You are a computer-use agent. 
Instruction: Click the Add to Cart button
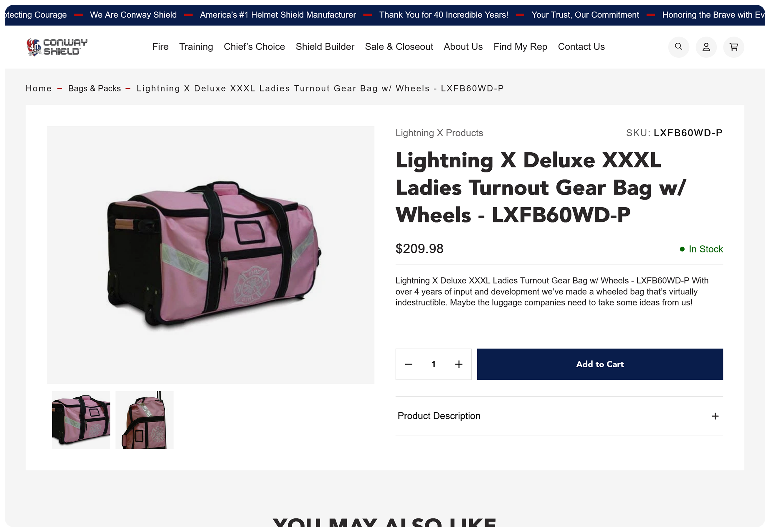[600, 364]
